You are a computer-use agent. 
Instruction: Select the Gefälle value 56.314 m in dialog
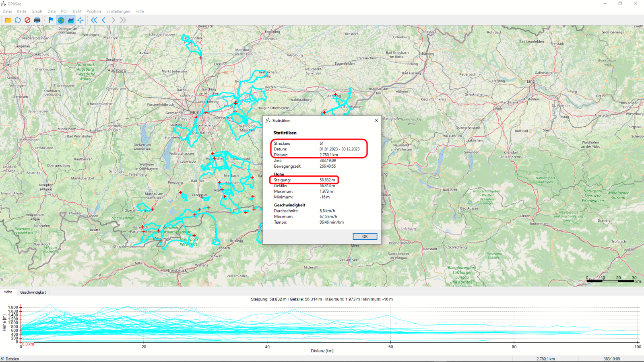[327, 185]
